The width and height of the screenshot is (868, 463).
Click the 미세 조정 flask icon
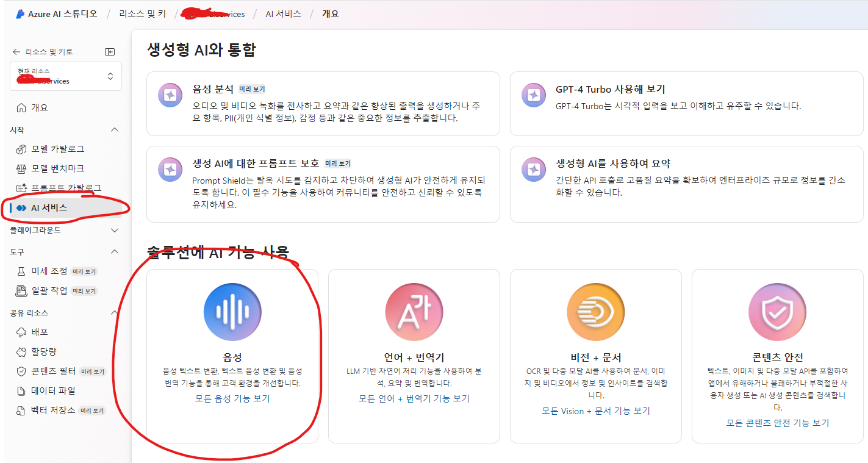(x=21, y=271)
